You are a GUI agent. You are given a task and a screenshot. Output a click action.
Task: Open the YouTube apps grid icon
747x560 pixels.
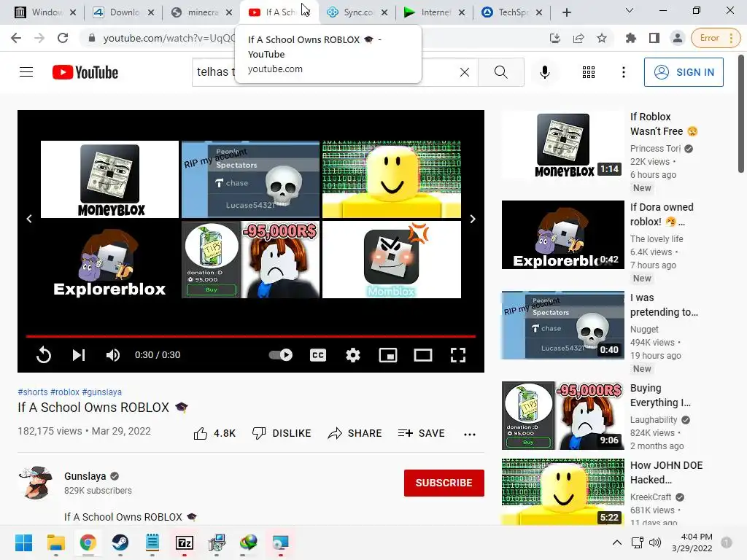point(589,72)
